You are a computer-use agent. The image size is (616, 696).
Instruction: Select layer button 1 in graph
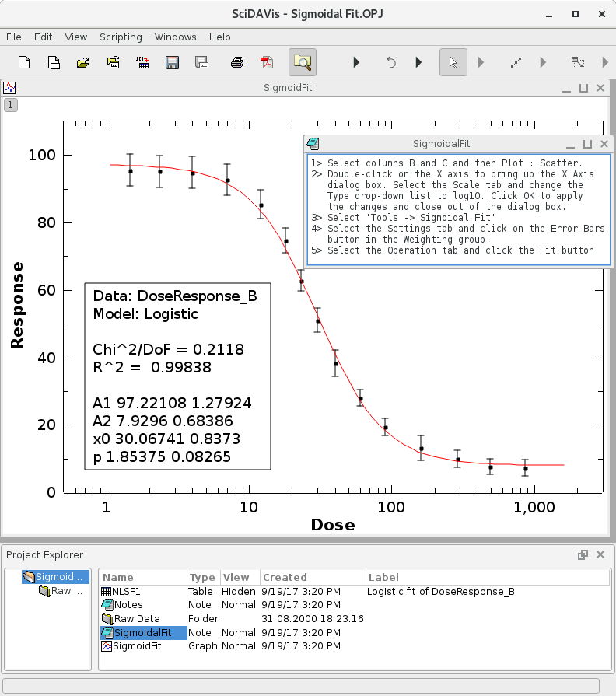11,104
